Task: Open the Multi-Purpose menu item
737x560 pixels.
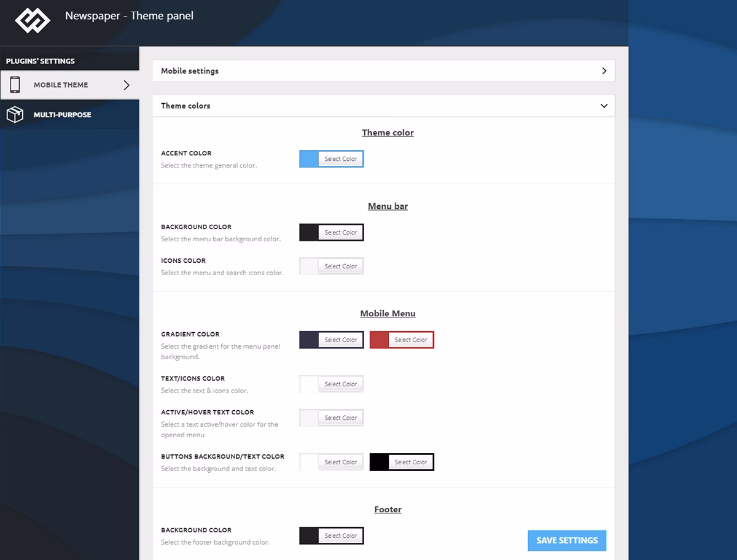Action: 62,115
